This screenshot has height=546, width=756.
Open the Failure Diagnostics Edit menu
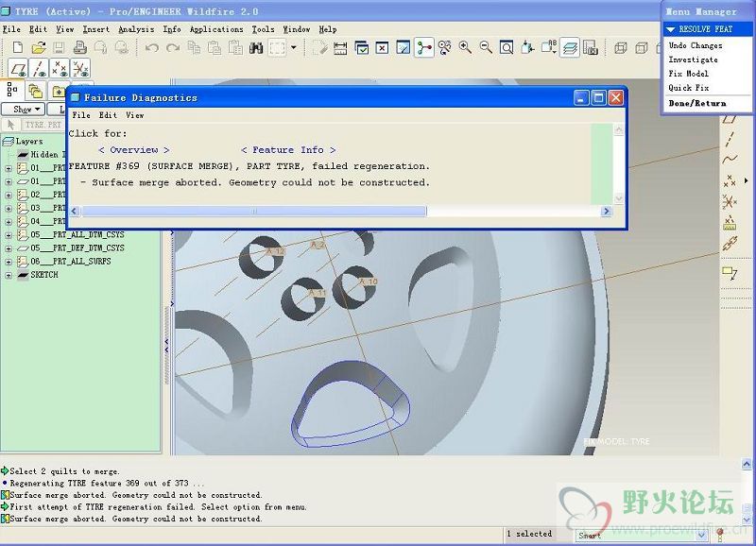click(108, 115)
